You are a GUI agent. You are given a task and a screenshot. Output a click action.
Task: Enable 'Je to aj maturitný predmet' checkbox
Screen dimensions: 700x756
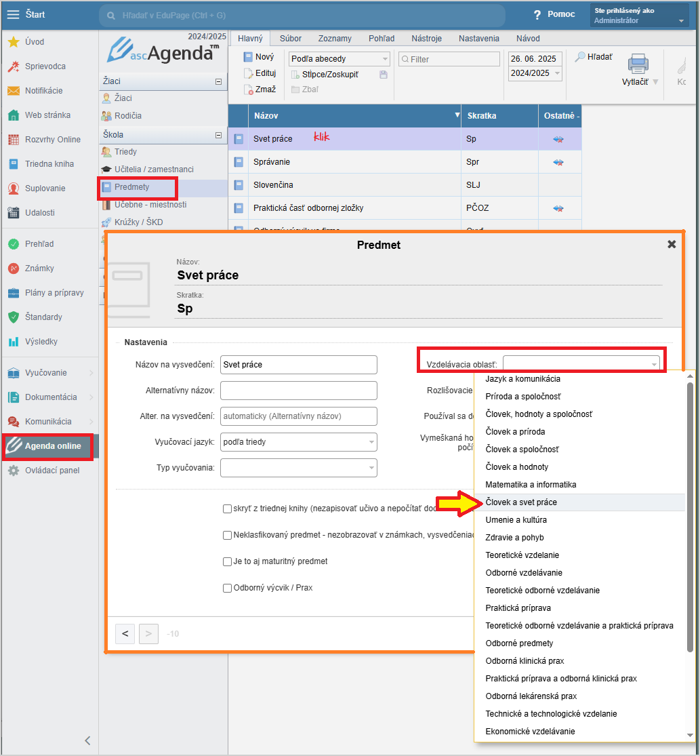click(x=228, y=561)
